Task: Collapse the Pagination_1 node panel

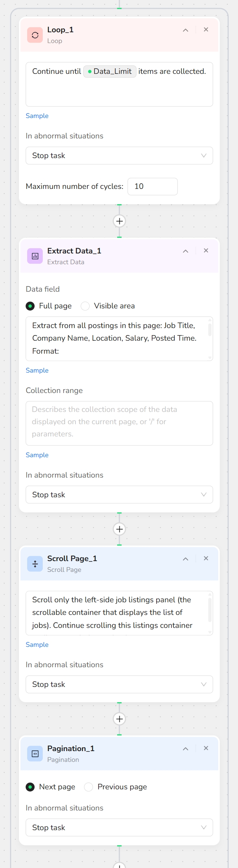Action: [x=186, y=749]
